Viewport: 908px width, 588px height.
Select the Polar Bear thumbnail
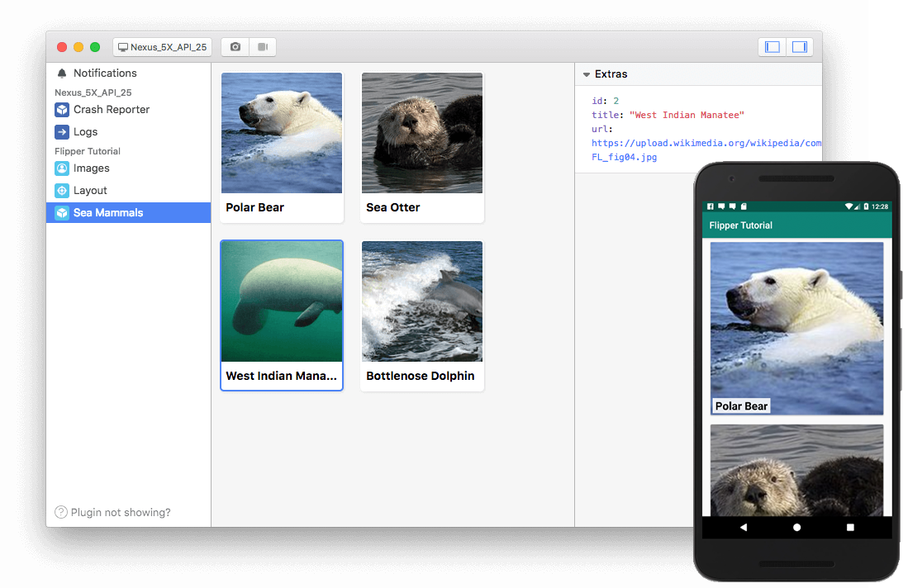coord(281,132)
